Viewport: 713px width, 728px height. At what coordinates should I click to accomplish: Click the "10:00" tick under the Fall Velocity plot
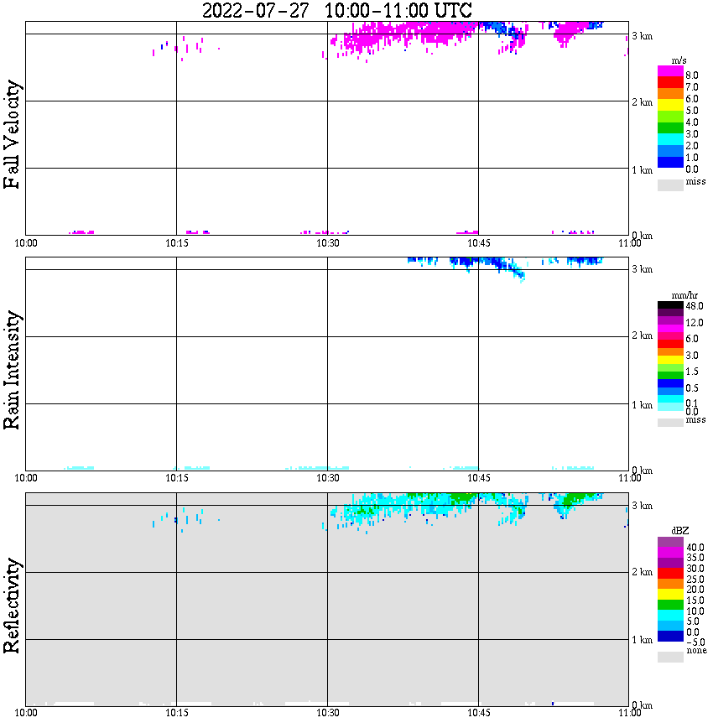(25, 243)
